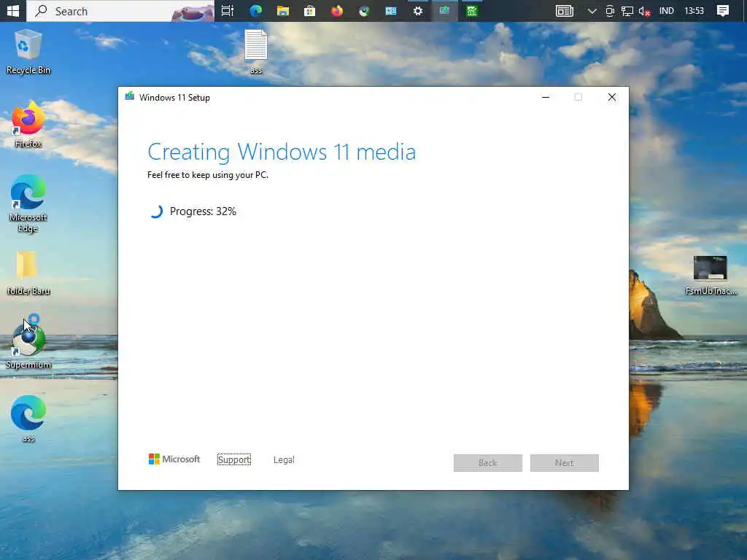Click the greyed Next button
This screenshot has height=560, width=747.
(564, 463)
